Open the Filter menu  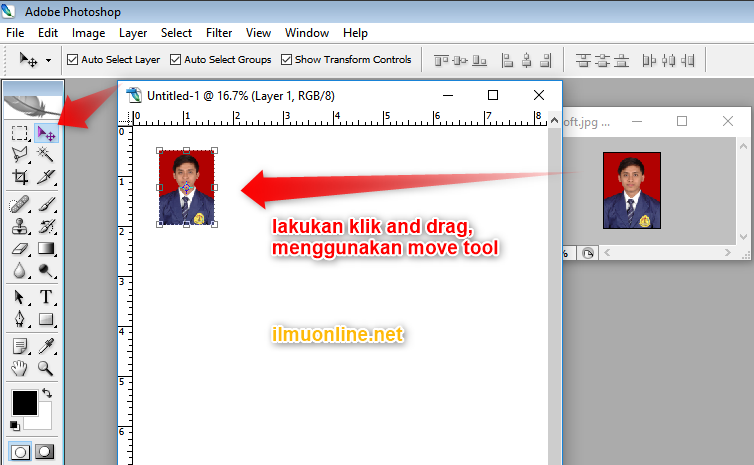click(x=219, y=33)
